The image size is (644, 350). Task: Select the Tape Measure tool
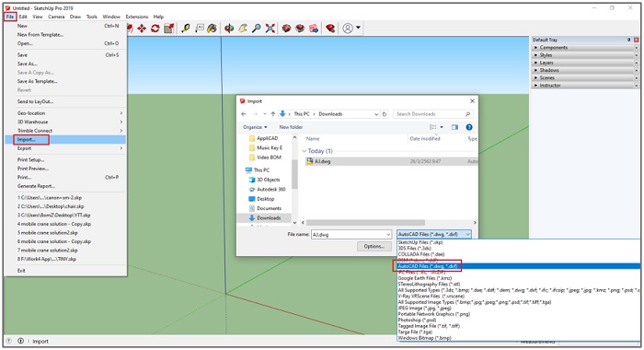[x=186, y=29]
